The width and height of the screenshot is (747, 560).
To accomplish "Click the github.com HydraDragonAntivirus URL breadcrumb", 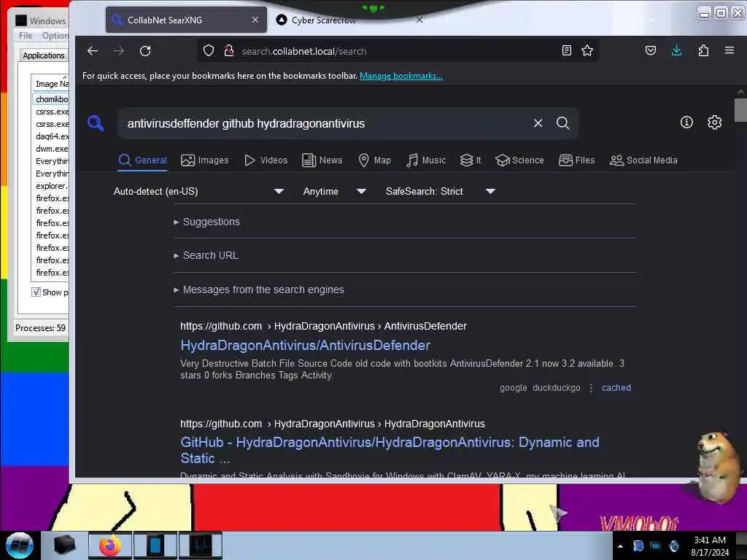I will [333, 424].
